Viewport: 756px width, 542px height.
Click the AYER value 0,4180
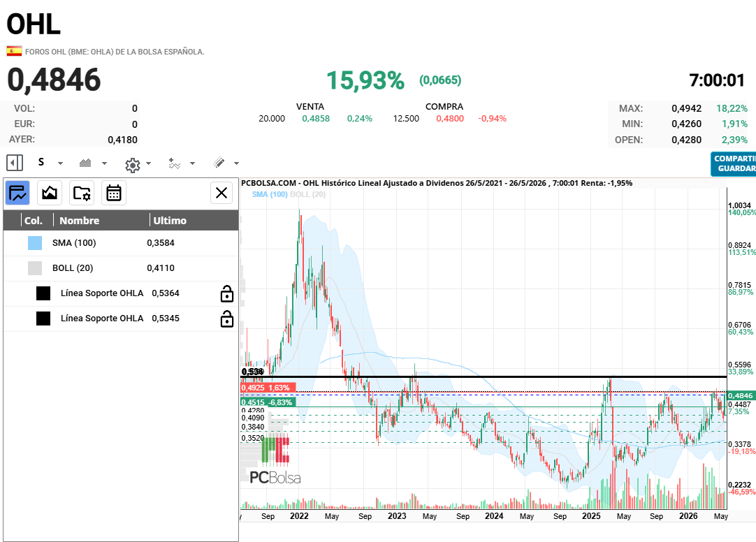coord(122,140)
